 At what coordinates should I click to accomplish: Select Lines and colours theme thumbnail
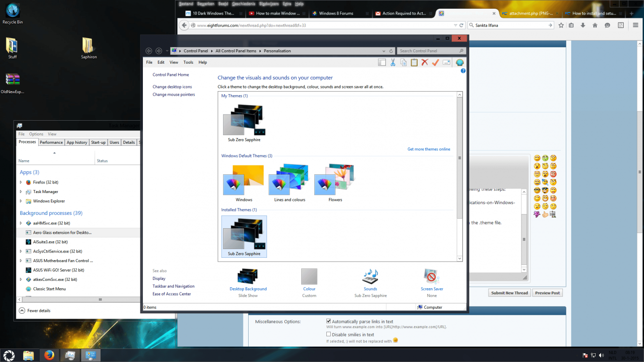click(290, 180)
